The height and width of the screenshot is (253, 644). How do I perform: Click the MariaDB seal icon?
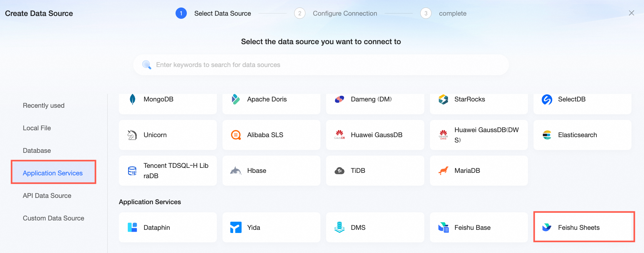click(443, 171)
